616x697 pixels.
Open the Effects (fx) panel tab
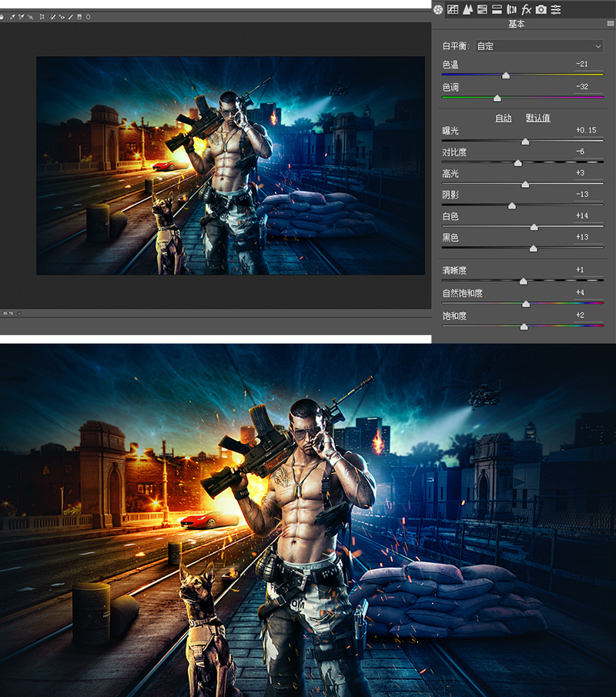(526, 9)
